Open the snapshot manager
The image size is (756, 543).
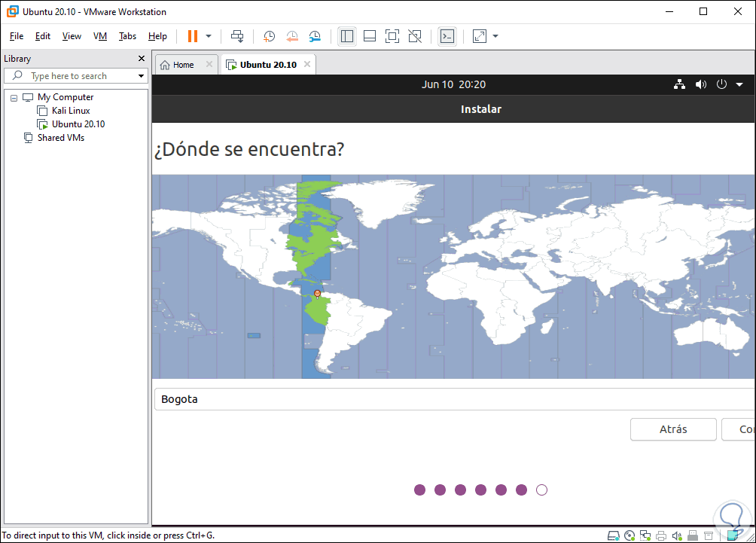tap(315, 36)
